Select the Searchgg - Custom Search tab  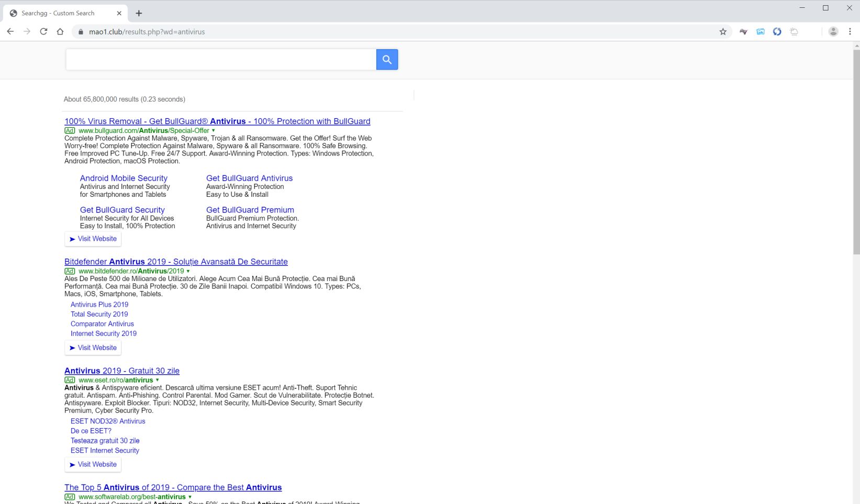click(x=65, y=13)
